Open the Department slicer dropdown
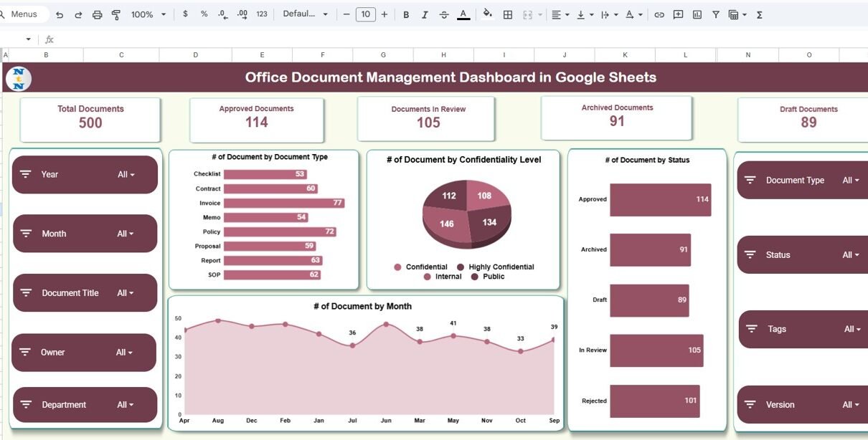868x440 pixels. pos(126,405)
